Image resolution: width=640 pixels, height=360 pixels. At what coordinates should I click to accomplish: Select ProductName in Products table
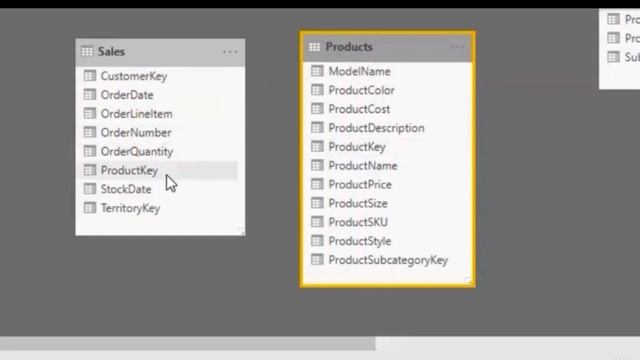(363, 166)
